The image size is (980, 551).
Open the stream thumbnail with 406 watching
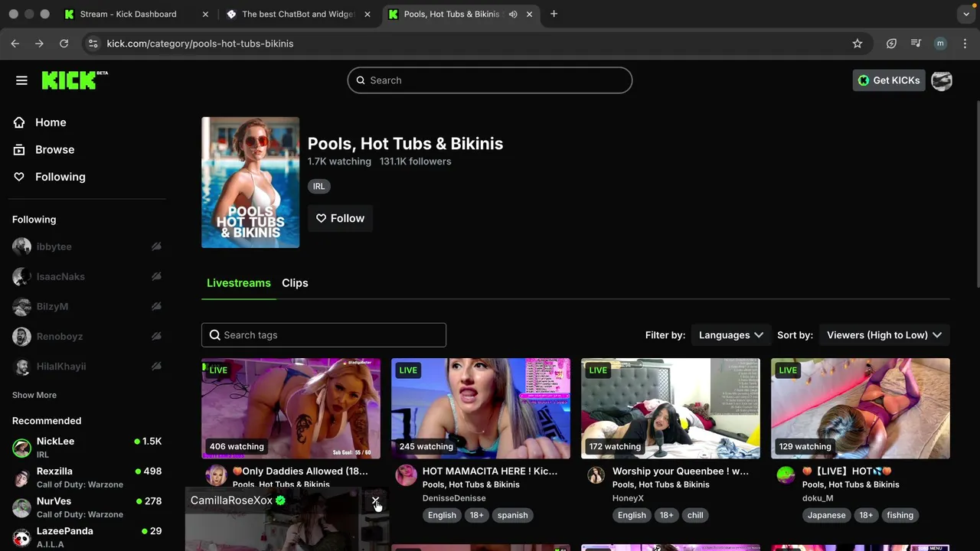point(291,409)
